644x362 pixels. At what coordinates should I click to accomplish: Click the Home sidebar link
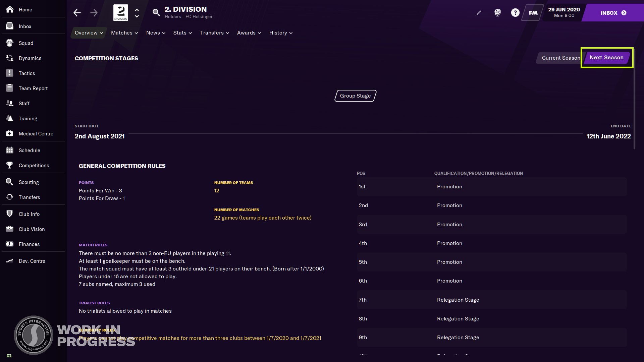pos(25,9)
